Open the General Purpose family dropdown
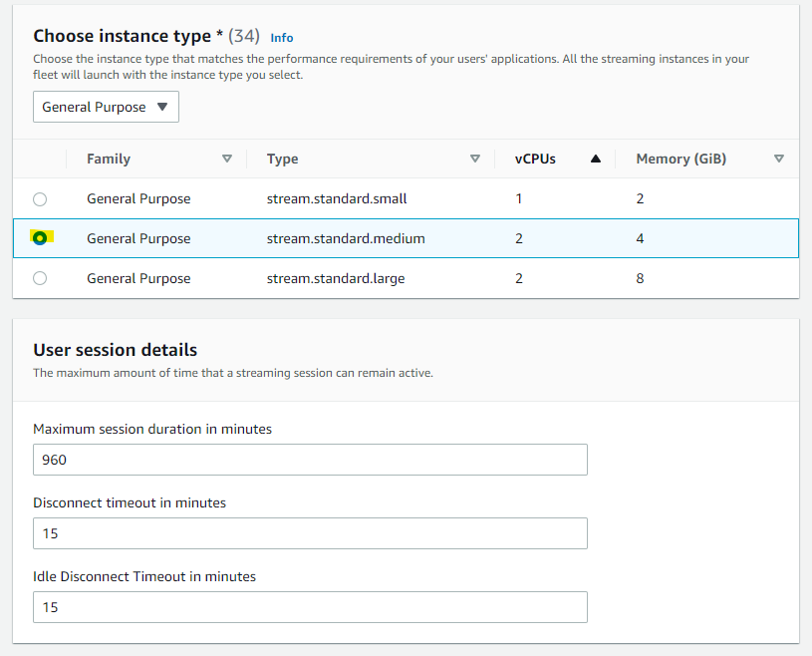 click(106, 108)
